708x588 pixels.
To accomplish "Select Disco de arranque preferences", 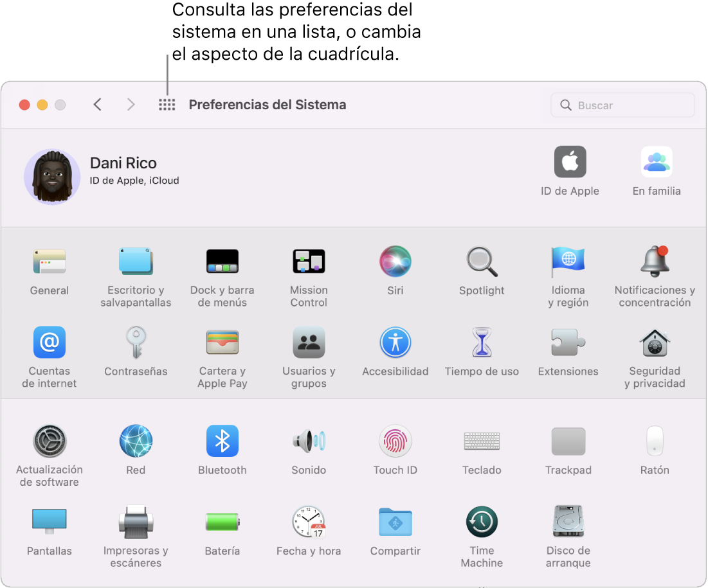I will pos(568,521).
